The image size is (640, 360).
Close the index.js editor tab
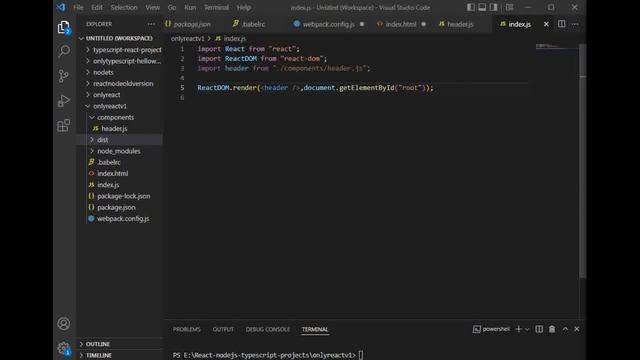[x=546, y=24]
